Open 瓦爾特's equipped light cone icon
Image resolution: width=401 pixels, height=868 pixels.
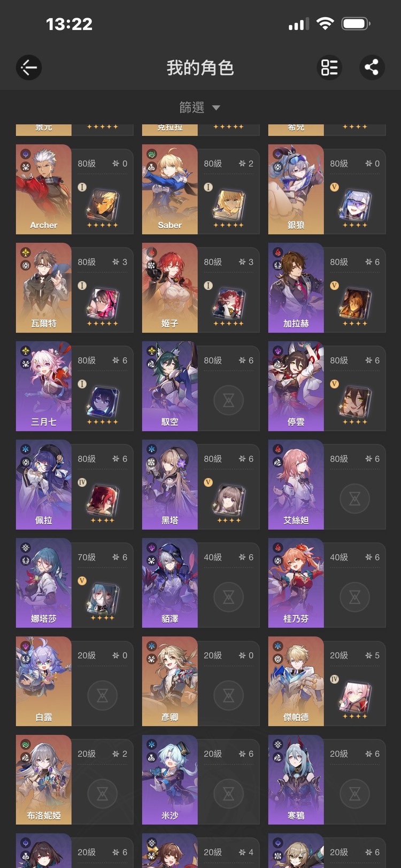102,303
